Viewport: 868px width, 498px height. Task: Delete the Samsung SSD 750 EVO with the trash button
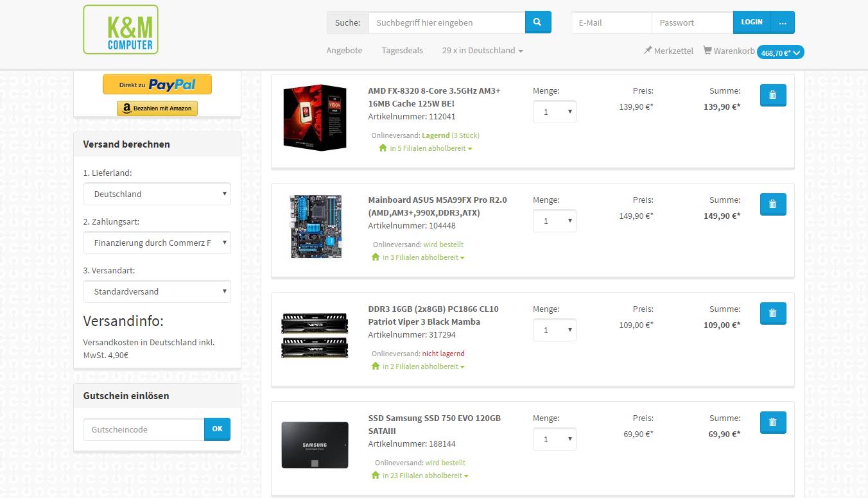[x=773, y=422]
